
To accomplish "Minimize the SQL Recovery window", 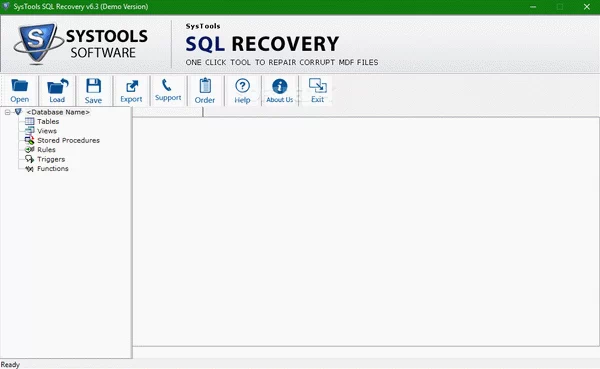I will (533, 7).
